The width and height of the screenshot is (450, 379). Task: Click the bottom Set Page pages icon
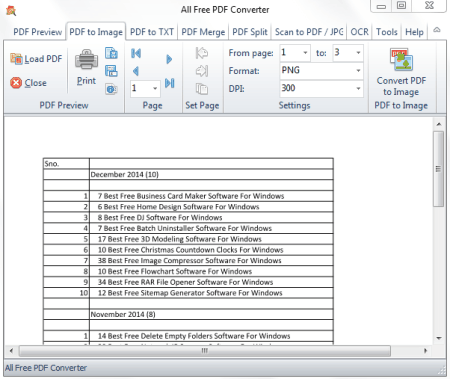click(x=202, y=89)
